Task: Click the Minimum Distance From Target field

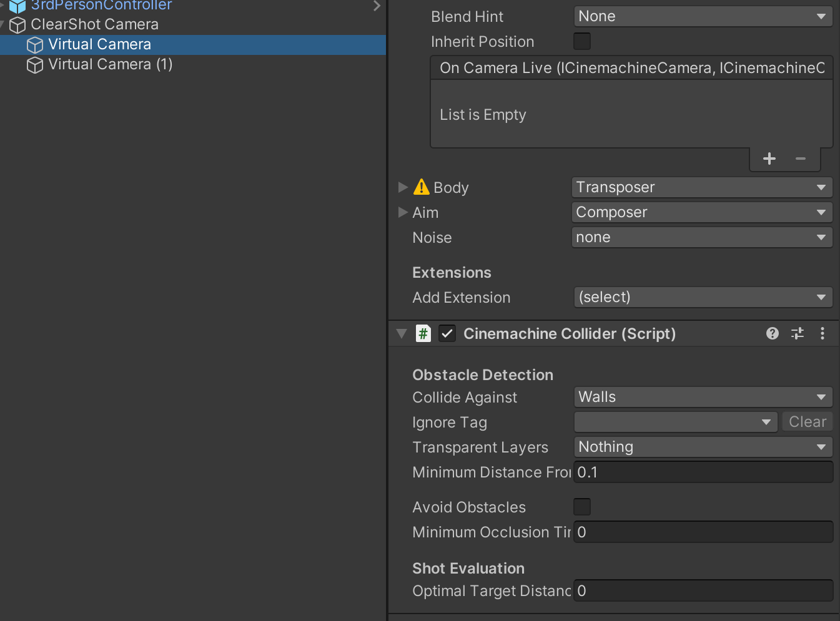Action: [703, 472]
